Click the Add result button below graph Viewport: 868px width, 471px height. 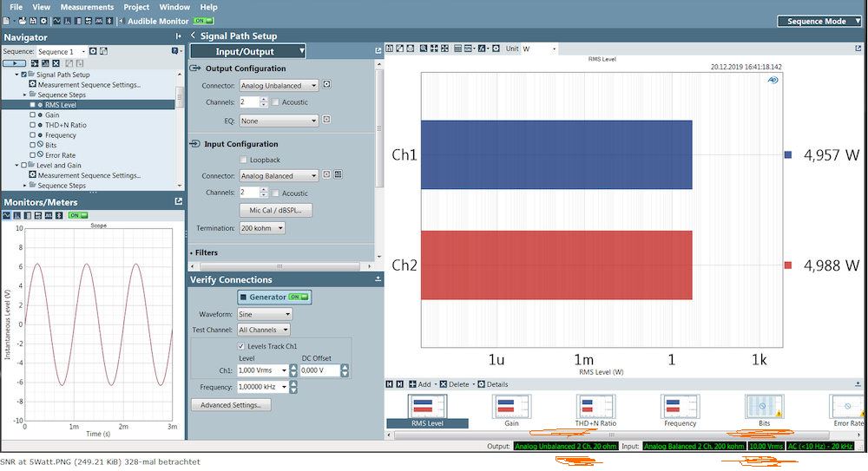pos(420,384)
